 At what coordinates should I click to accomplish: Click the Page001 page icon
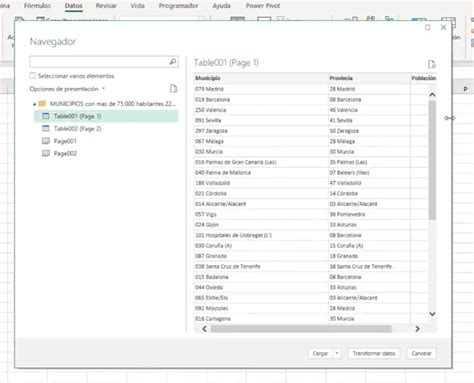[x=46, y=141]
